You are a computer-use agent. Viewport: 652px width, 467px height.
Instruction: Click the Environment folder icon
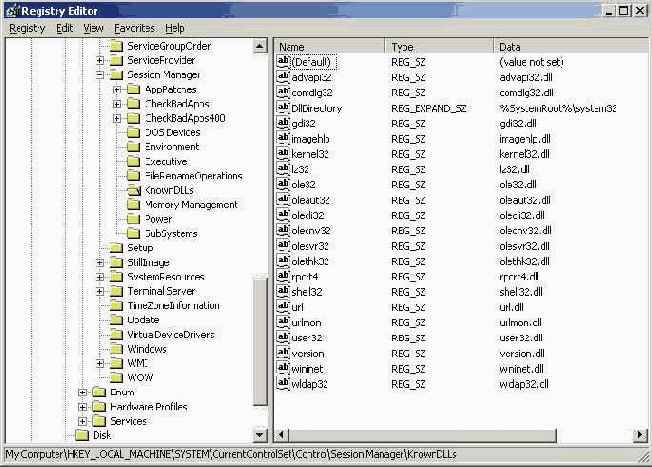coord(133,147)
